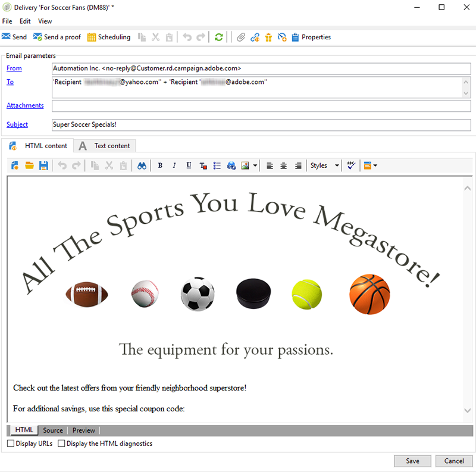The image size is (476, 472).
Task: Click the insert hyperlink globe icon
Action: [231, 165]
